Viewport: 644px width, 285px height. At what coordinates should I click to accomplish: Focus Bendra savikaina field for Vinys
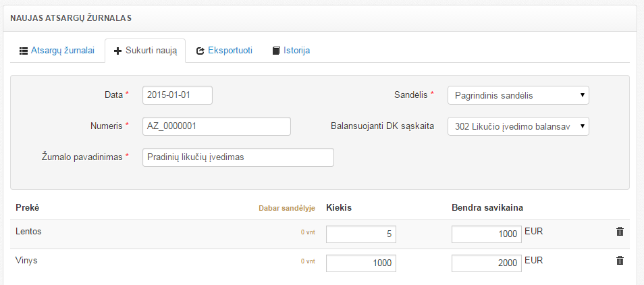pos(486,263)
